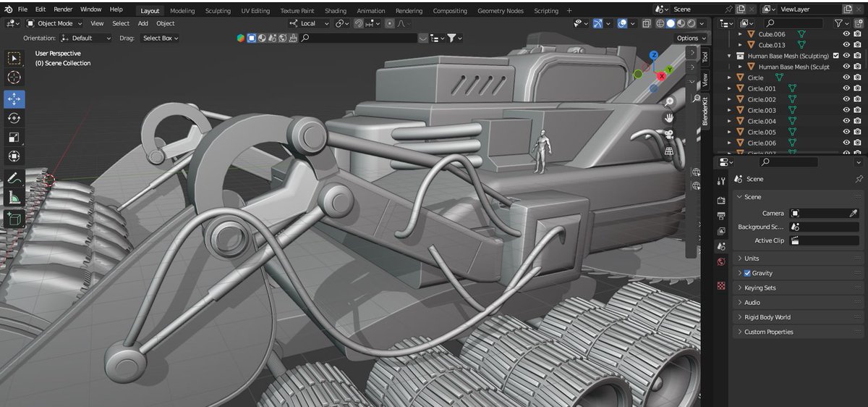Open the Tool properties tab icon
The image size is (868, 407).
tap(721, 181)
